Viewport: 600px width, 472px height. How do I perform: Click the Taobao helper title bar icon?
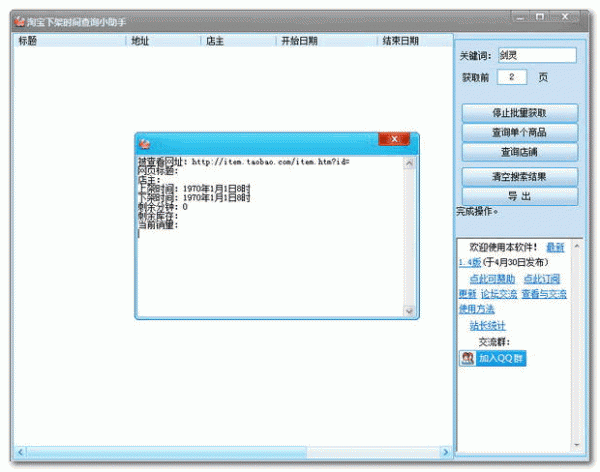[x=20, y=21]
